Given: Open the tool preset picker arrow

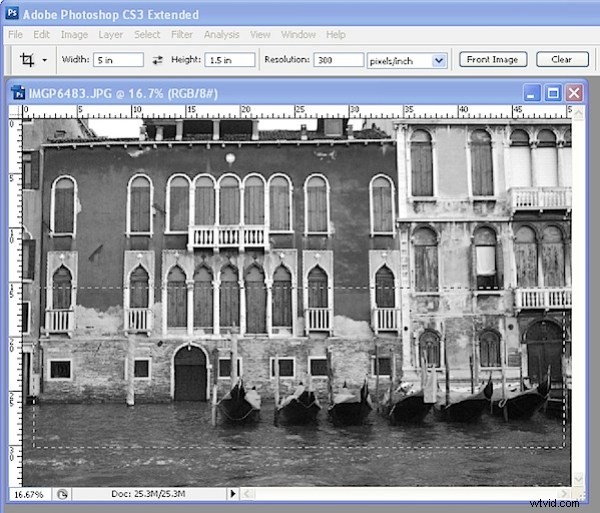Looking at the screenshot, I should pos(45,60).
